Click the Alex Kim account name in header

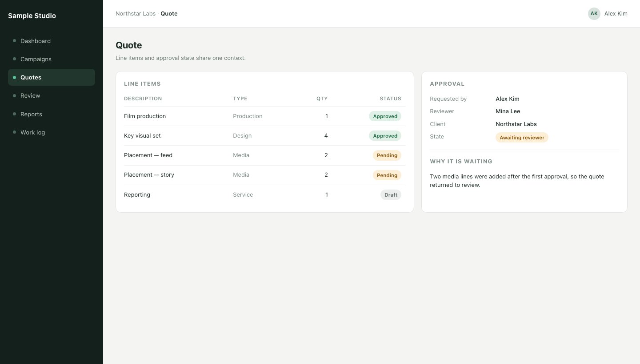pos(616,14)
